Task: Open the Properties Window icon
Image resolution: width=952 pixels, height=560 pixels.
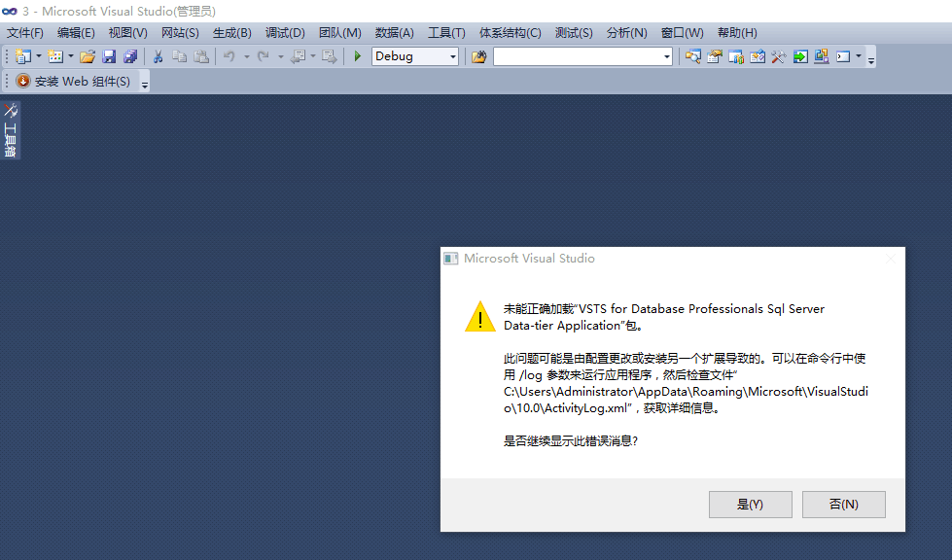Action: 714,56
